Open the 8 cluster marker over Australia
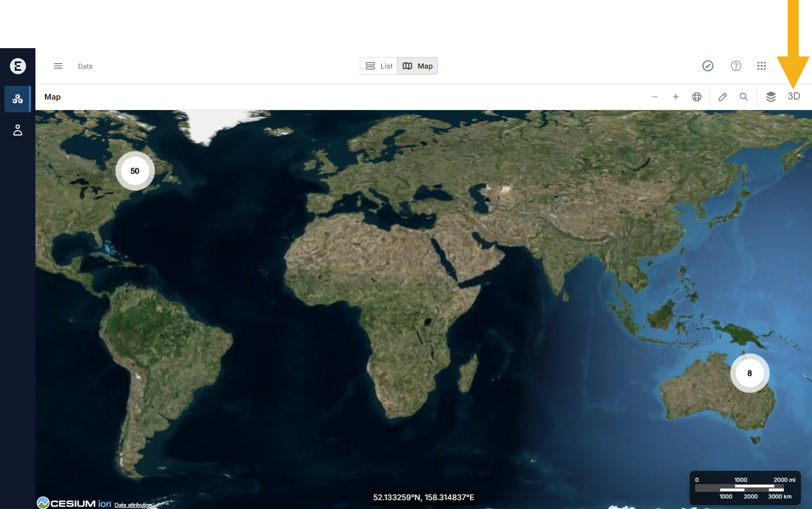The width and height of the screenshot is (812, 509). tap(750, 373)
